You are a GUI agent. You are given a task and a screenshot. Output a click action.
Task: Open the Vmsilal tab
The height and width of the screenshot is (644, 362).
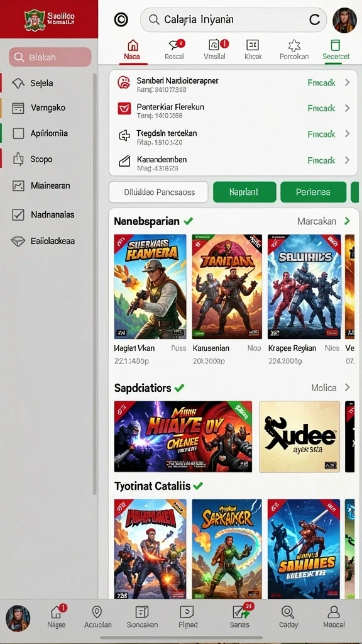[x=215, y=50]
